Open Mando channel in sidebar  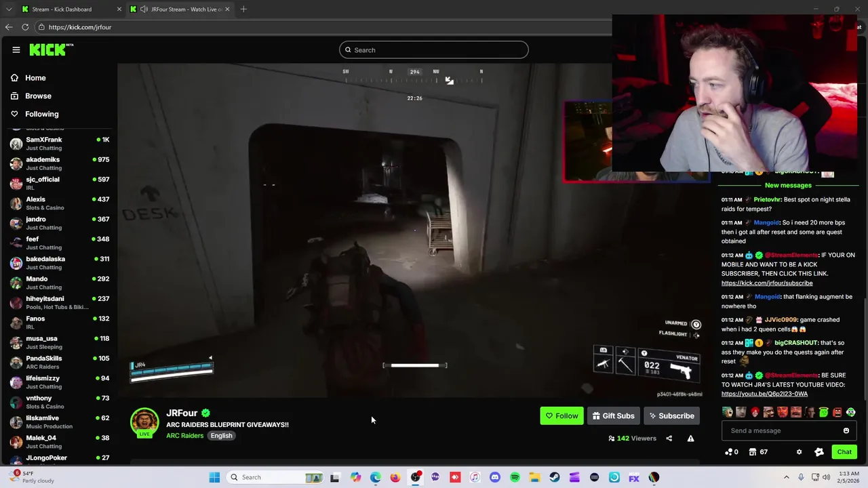coord(60,283)
